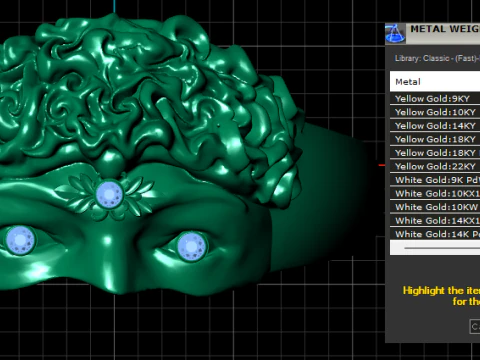Select White Gold:14KX1 row
This screenshot has width=480, height=360.
point(435,220)
